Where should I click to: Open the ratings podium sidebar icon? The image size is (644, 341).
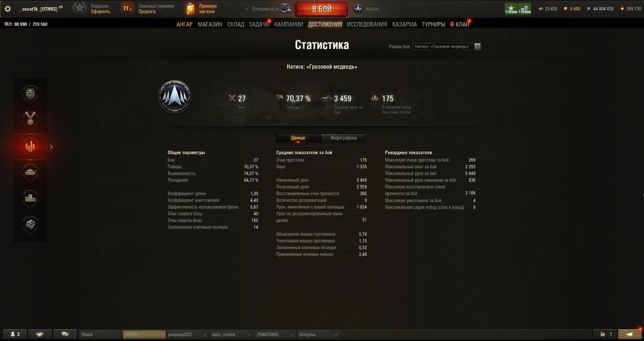pos(30,198)
